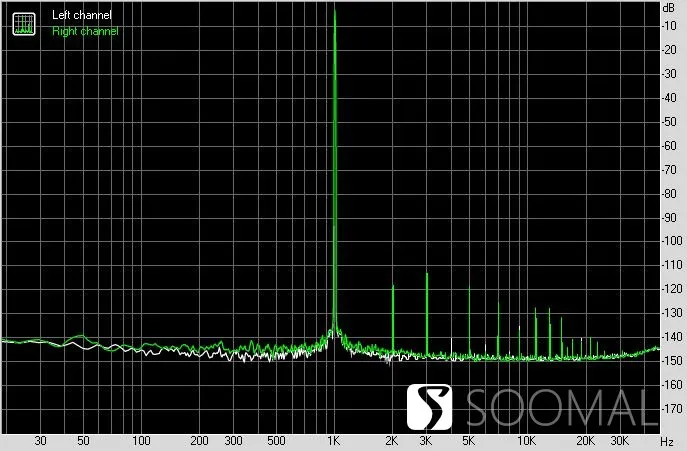Click the 2K harmonic spike tip
687x451 pixels.
393,286
